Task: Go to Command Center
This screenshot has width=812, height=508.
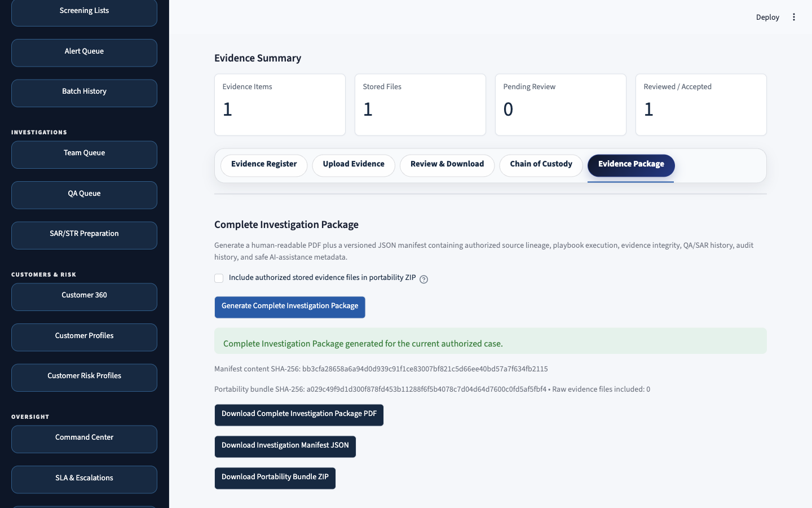Action: pos(84,439)
